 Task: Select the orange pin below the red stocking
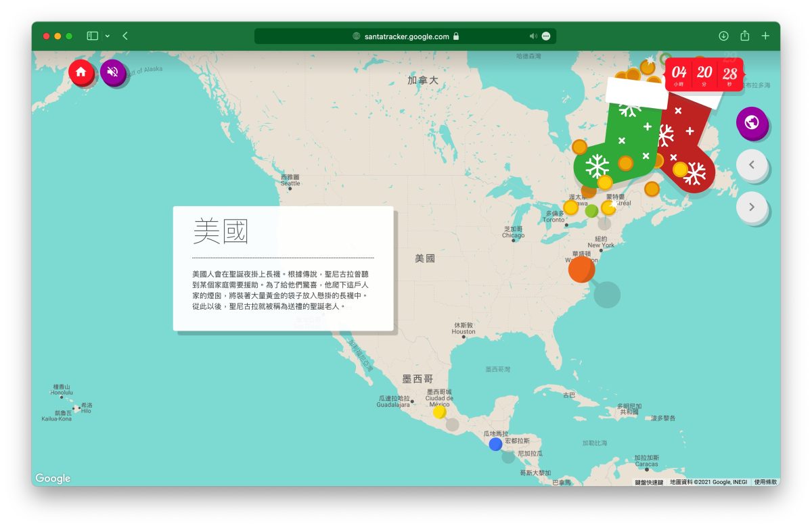tap(652, 189)
